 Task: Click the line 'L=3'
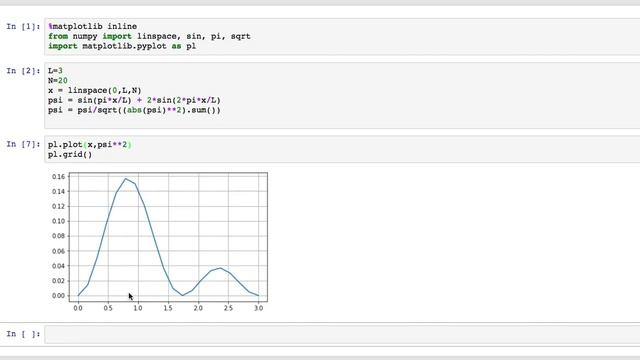tap(55, 71)
